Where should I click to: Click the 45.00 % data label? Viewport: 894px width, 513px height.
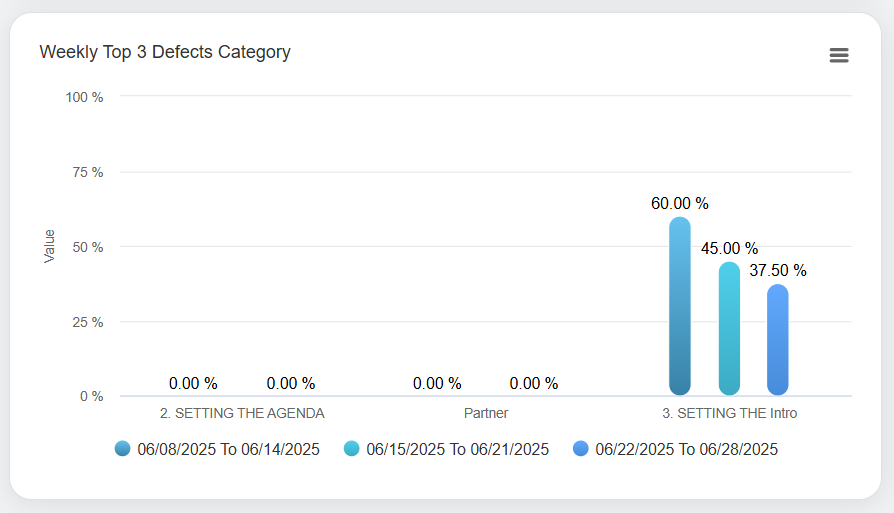729,248
